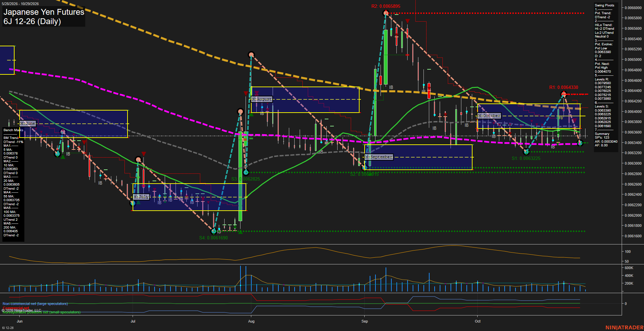Click the 0.0066000 price axis label

tap(633, 8)
